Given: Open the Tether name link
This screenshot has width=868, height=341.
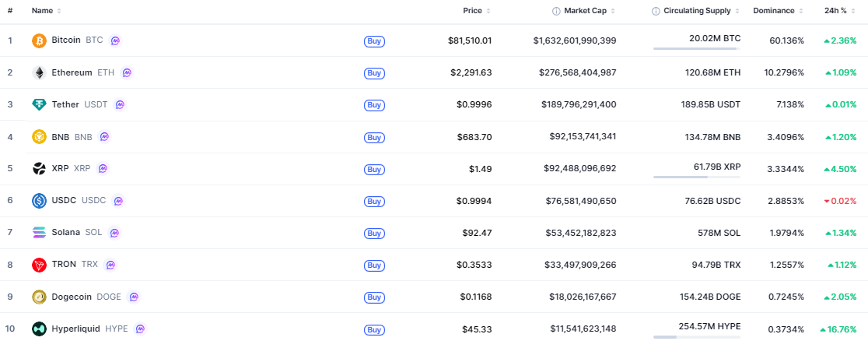Looking at the screenshot, I should coord(65,104).
